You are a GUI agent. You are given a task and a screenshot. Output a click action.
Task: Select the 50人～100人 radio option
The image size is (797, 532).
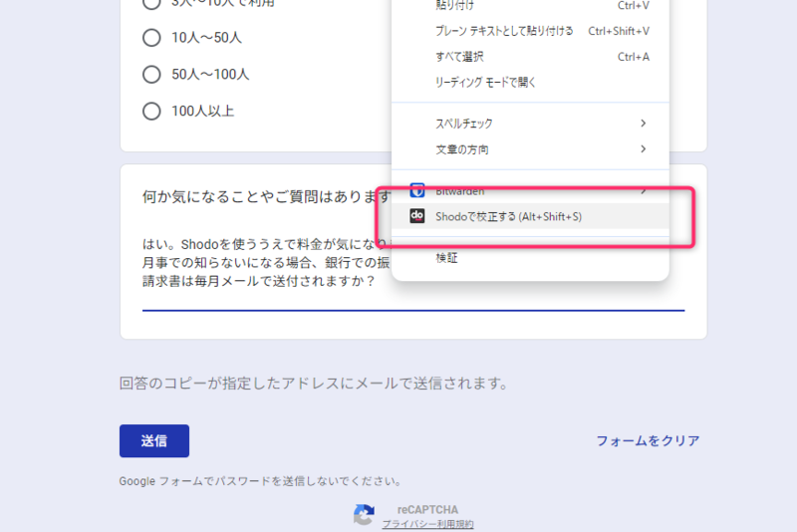tap(151, 74)
